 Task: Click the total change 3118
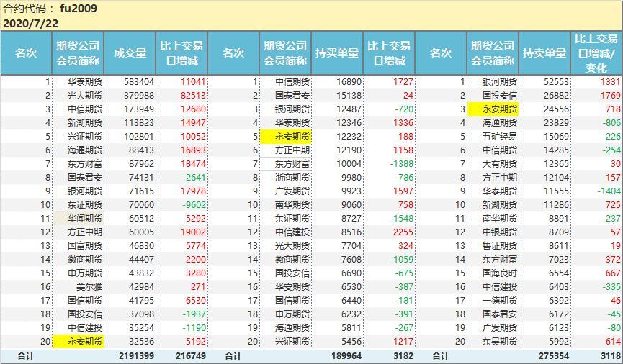click(x=611, y=356)
